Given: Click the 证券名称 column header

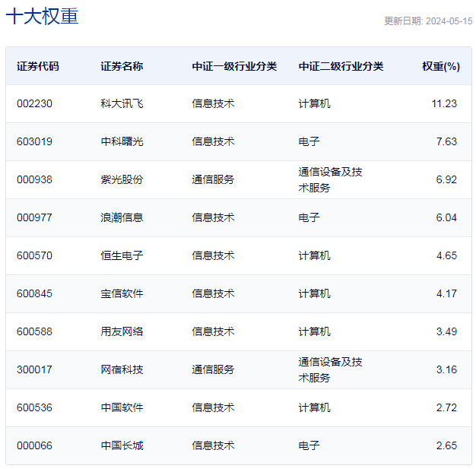Looking at the screenshot, I should tap(122, 66).
